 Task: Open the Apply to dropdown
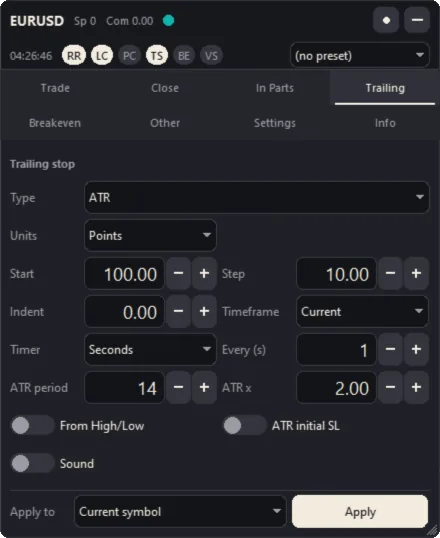(180, 512)
